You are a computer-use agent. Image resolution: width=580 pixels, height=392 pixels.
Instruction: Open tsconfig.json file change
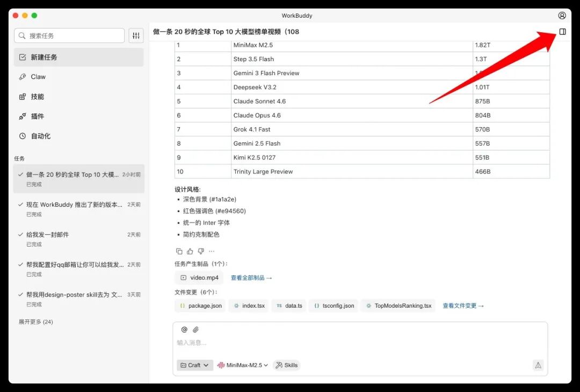click(334, 306)
